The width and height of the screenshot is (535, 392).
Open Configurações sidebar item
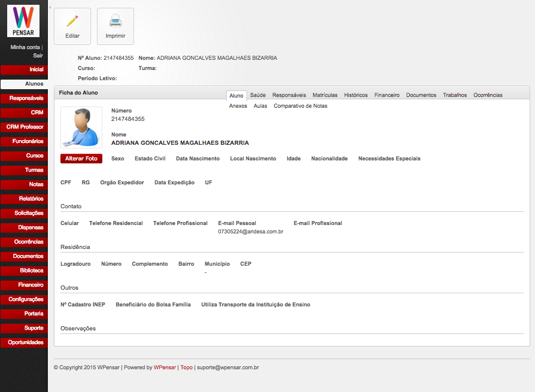tap(24, 299)
